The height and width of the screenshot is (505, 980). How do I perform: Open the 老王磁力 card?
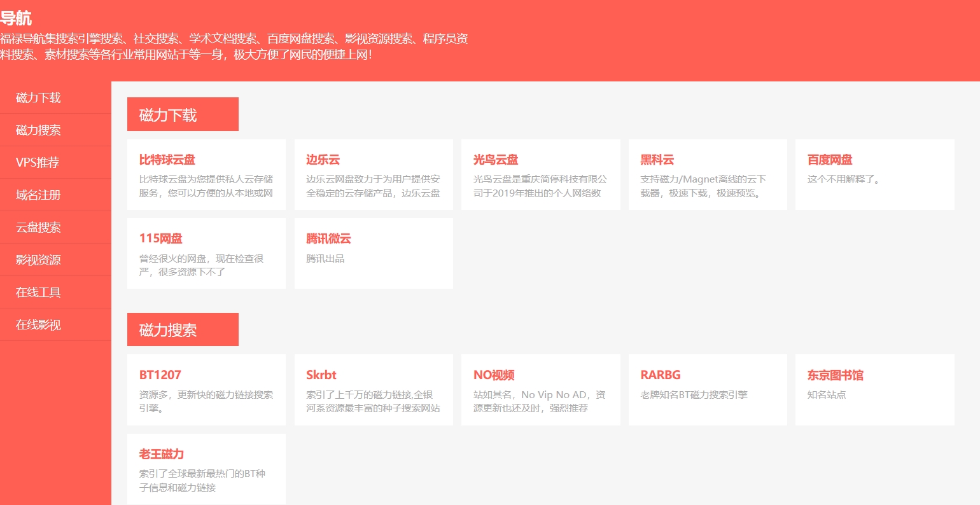pos(206,469)
